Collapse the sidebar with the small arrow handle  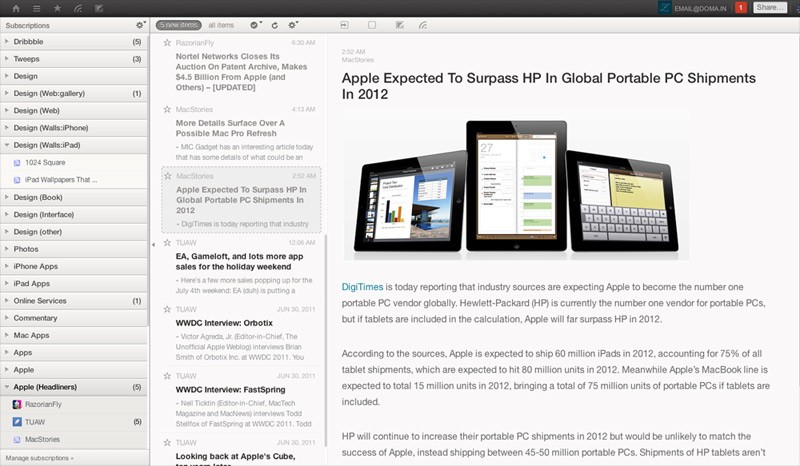[153, 245]
